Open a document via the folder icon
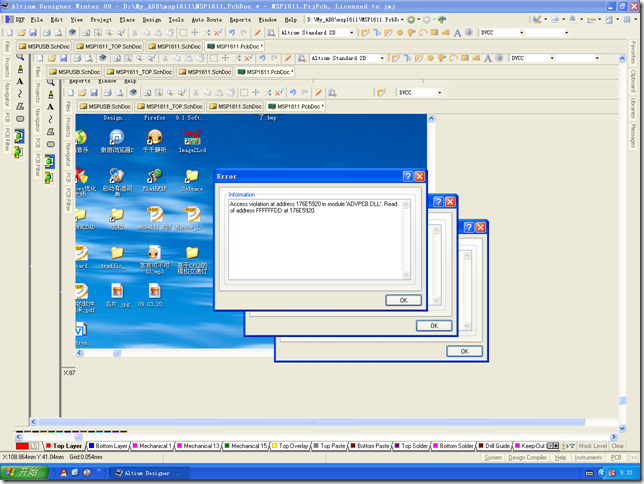 pos(21,32)
